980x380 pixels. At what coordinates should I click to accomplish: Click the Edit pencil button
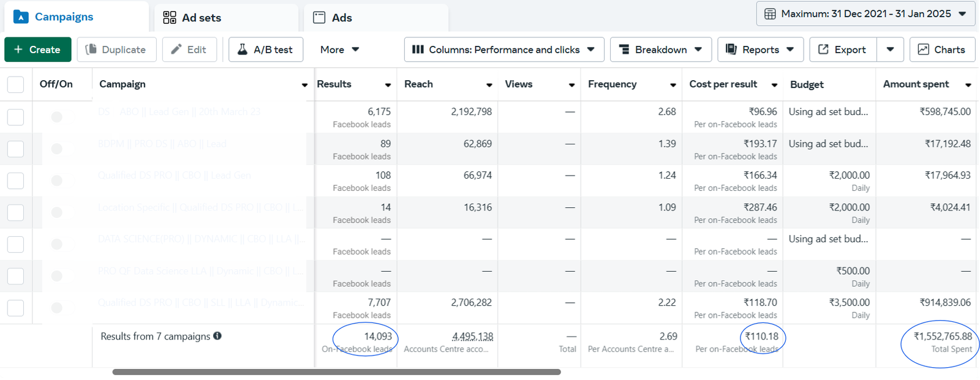[189, 50]
